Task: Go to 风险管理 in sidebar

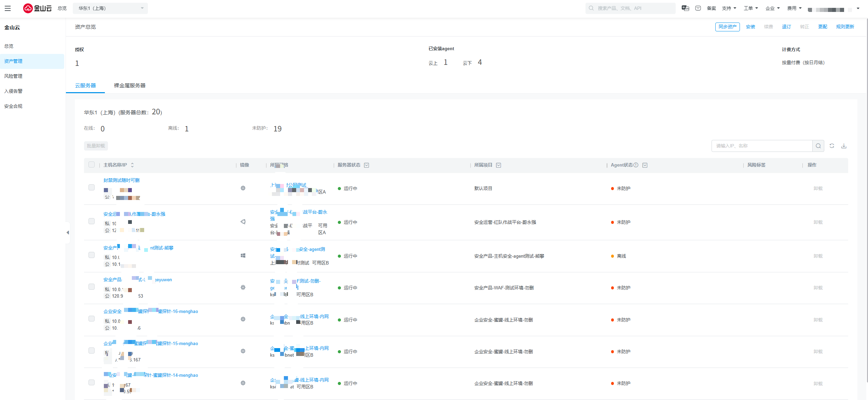Action: (13, 76)
